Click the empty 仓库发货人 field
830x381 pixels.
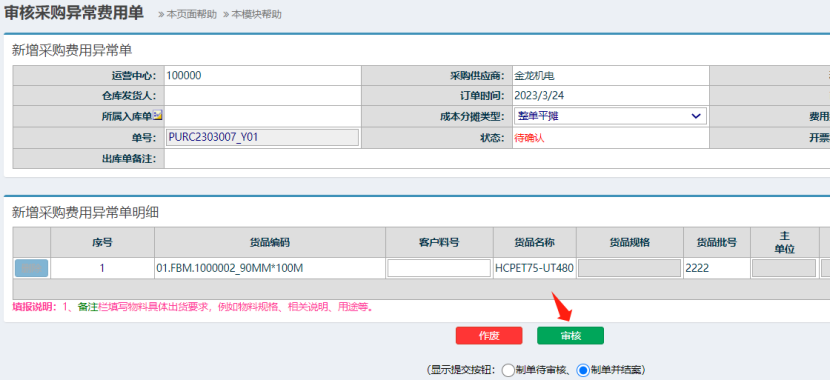click(x=263, y=96)
